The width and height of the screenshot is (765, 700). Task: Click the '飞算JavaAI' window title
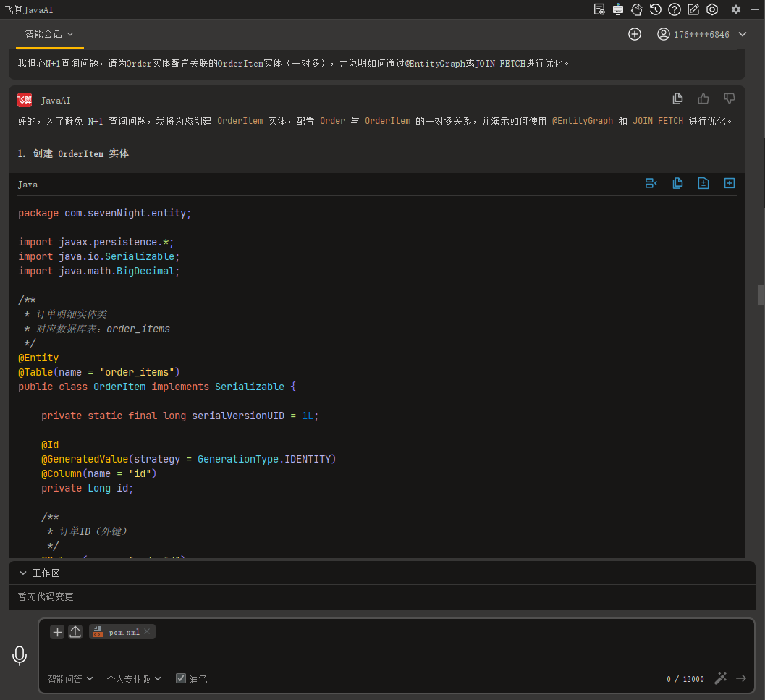click(29, 9)
